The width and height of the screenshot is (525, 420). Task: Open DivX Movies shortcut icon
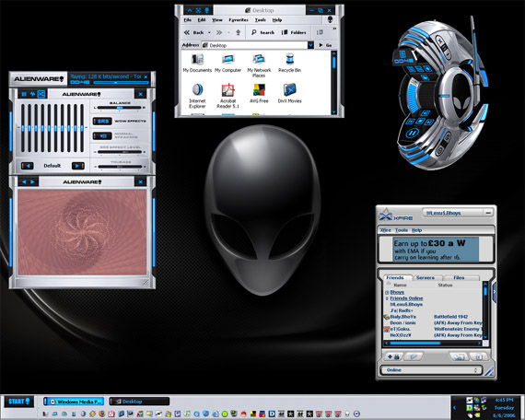click(289, 93)
